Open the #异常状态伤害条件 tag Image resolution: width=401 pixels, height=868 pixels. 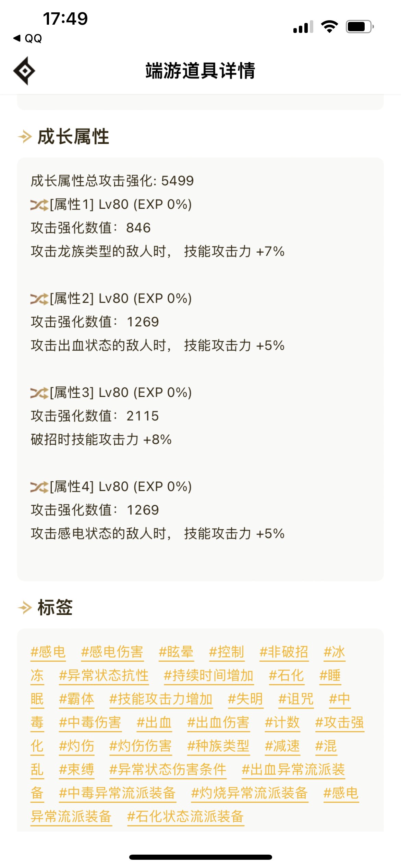[x=168, y=770]
